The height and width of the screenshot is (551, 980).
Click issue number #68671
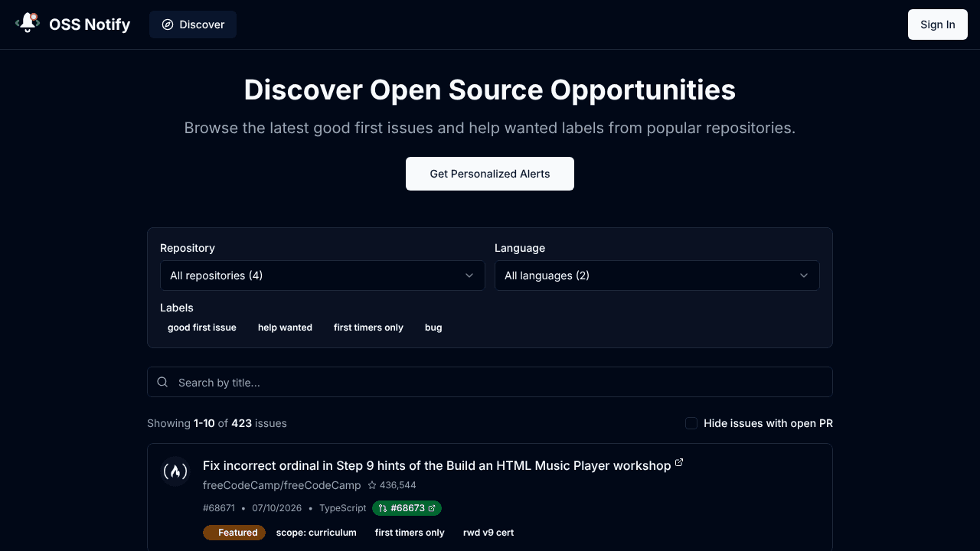pos(219,508)
